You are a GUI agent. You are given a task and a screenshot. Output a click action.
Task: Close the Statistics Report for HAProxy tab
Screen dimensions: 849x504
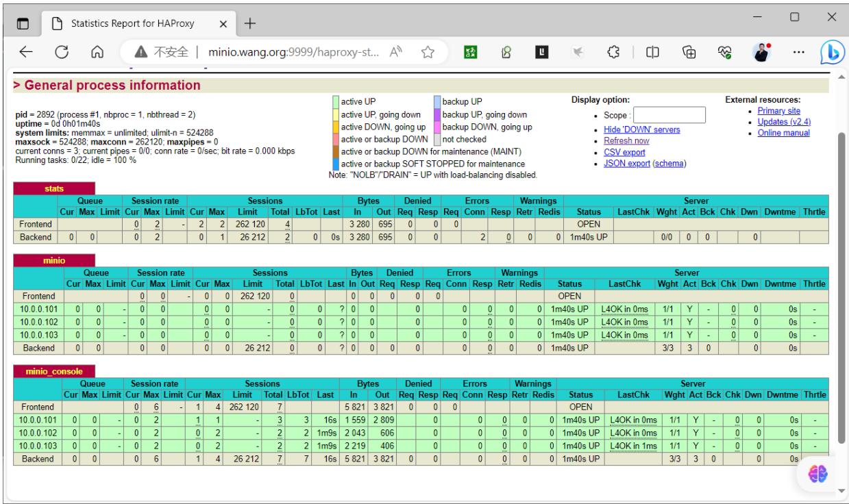pyautogui.click(x=222, y=23)
